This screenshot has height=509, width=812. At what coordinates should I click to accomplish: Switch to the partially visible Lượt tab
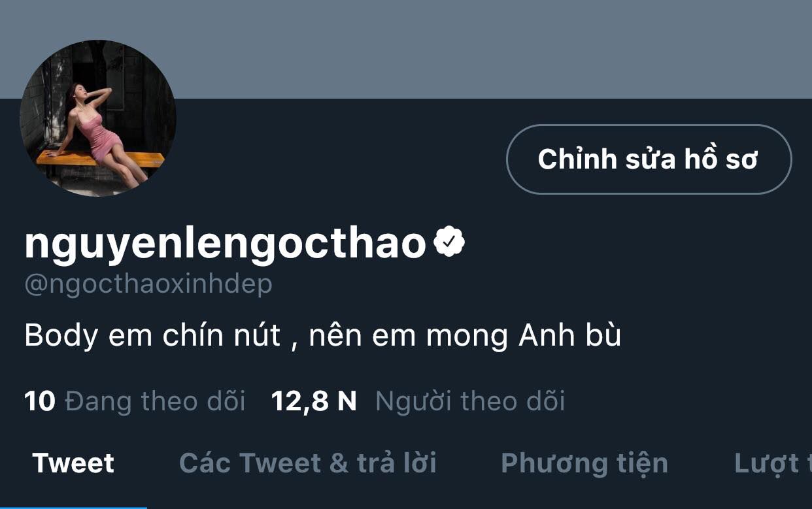773,464
